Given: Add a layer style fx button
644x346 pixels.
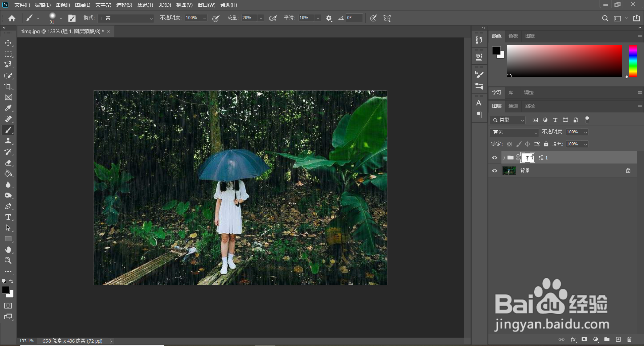Looking at the screenshot, I should (573, 339).
